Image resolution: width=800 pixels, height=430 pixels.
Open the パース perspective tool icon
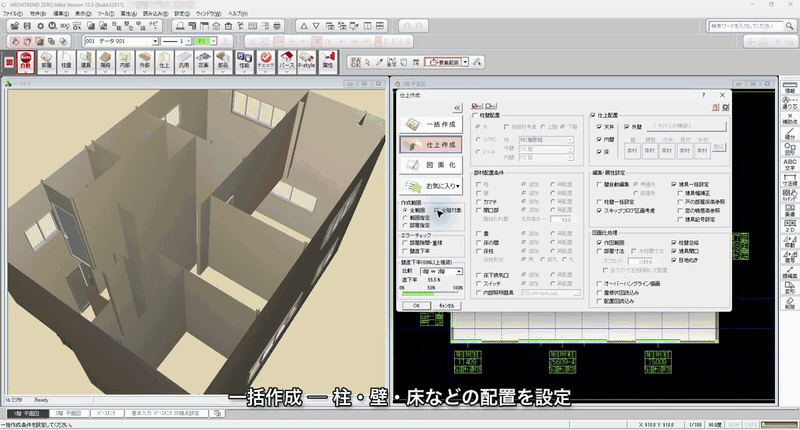[286, 61]
